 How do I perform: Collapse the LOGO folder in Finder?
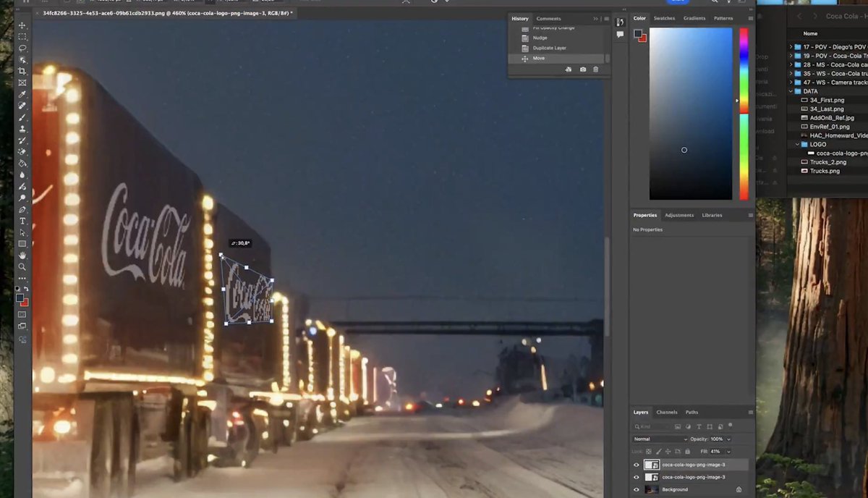click(799, 144)
